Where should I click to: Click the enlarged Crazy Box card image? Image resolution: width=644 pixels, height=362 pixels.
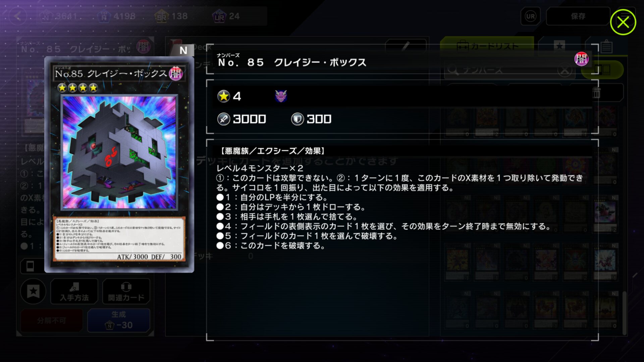(x=119, y=164)
